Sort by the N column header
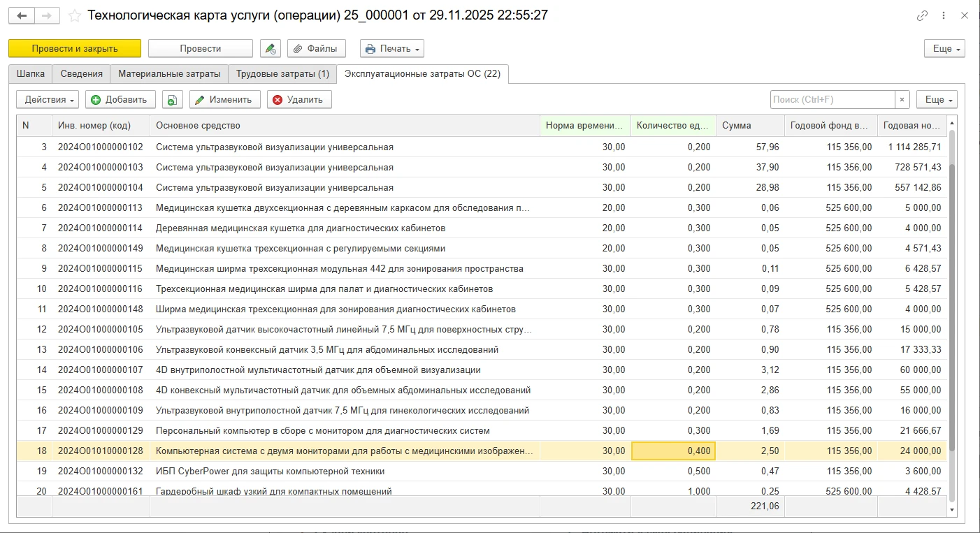Image resolution: width=980 pixels, height=533 pixels. pos(34,126)
